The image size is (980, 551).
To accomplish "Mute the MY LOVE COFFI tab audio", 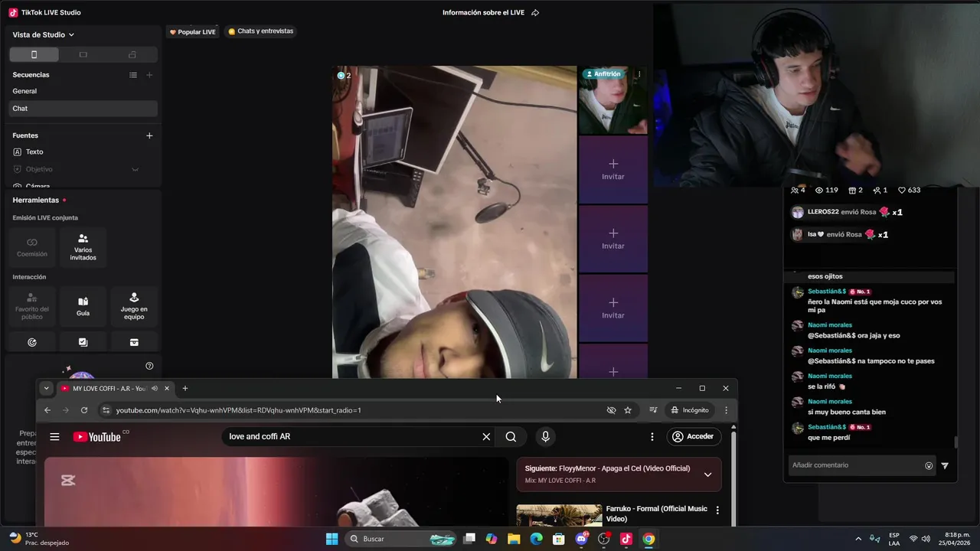I will coord(155,388).
